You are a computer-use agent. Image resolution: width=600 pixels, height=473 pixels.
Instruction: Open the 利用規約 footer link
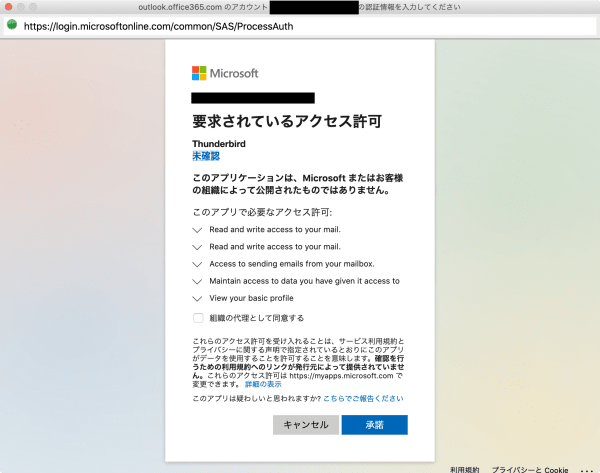[465, 470]
